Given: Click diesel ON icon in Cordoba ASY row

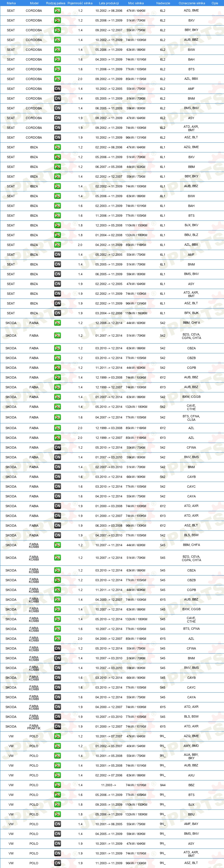Looking at the screenshot, I should [x=58, y=118].
